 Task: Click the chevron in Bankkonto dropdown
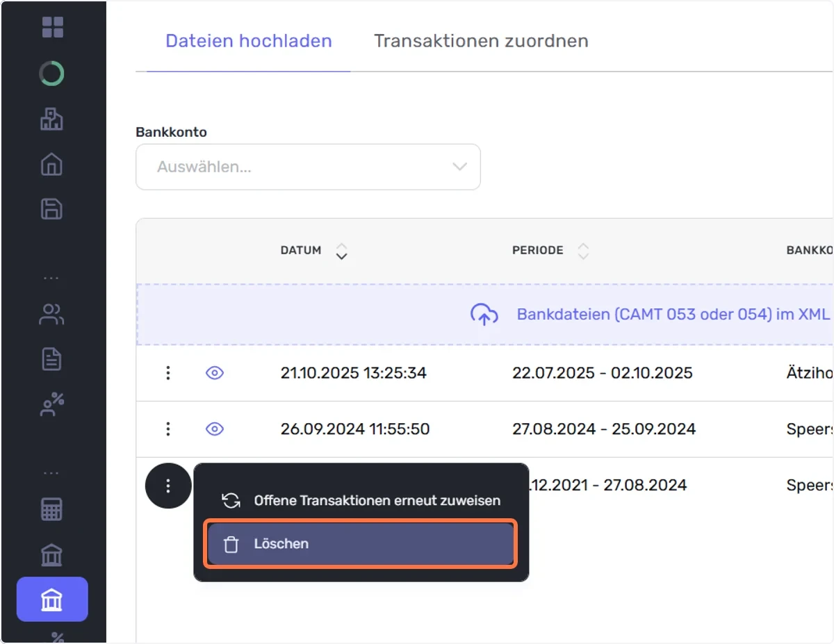tap(459, 167)
